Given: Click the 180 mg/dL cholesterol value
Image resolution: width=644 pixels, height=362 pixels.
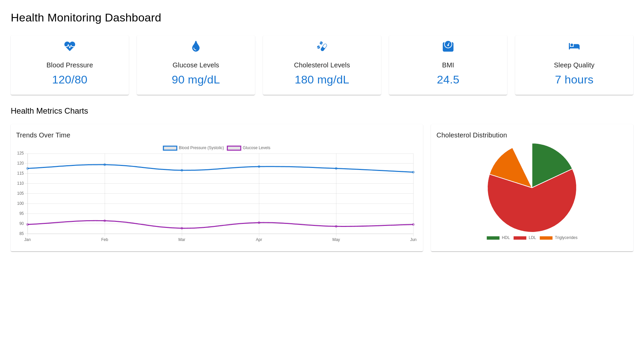Looking at the screenshot, I should [322, 80].
